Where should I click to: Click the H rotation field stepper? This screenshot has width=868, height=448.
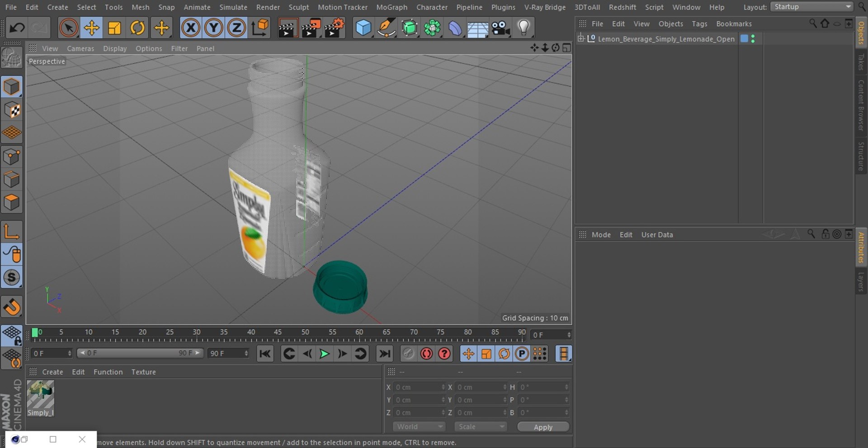pos(566,387)
